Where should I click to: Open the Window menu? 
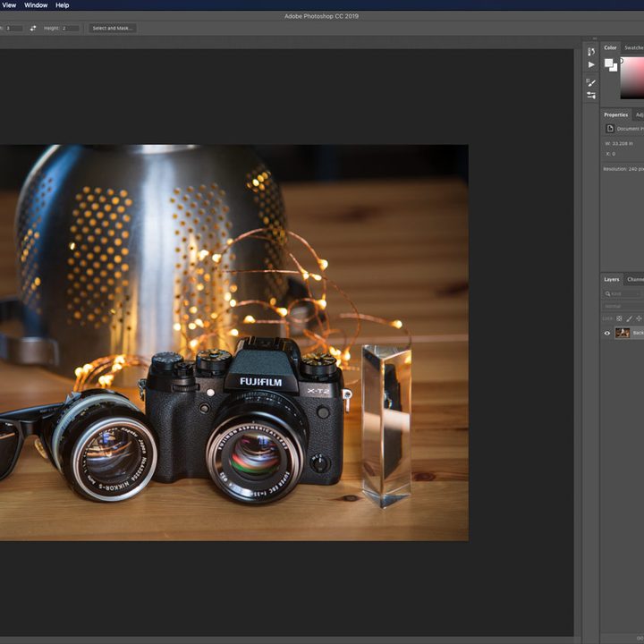36,5
